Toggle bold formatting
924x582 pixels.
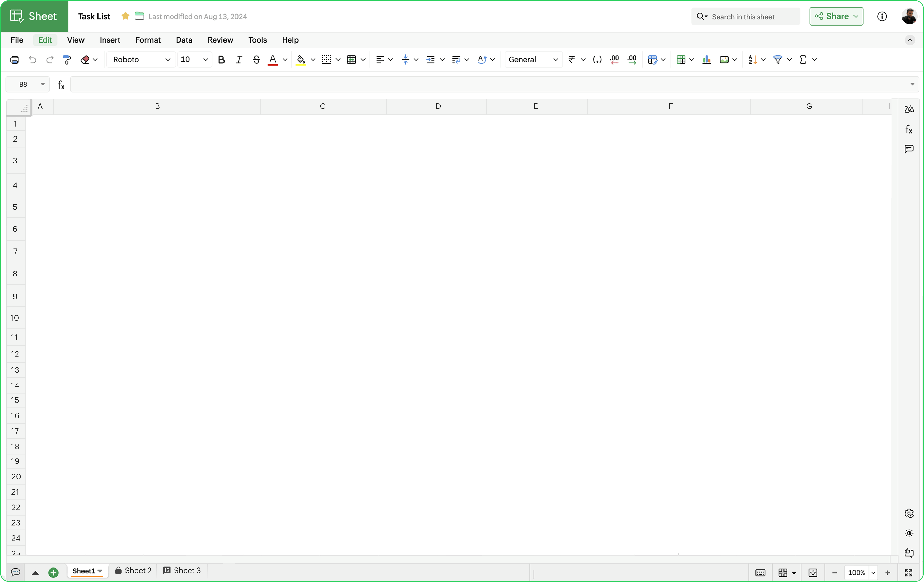coord(221,60)
